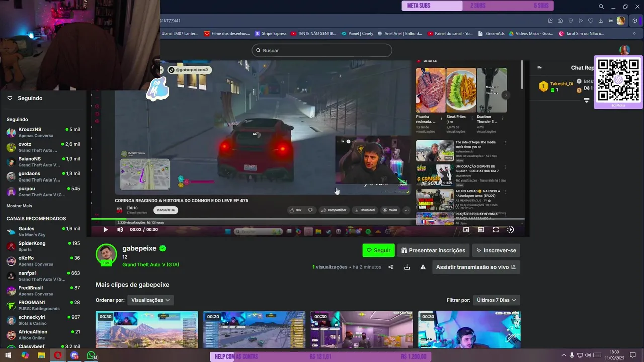Play the clip with the play button
Viewport: 644px width, 362px height.
(x=105, y=230)
